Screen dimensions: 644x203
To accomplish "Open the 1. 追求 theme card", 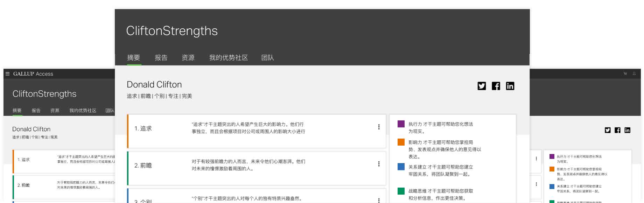I will (256, 131).
